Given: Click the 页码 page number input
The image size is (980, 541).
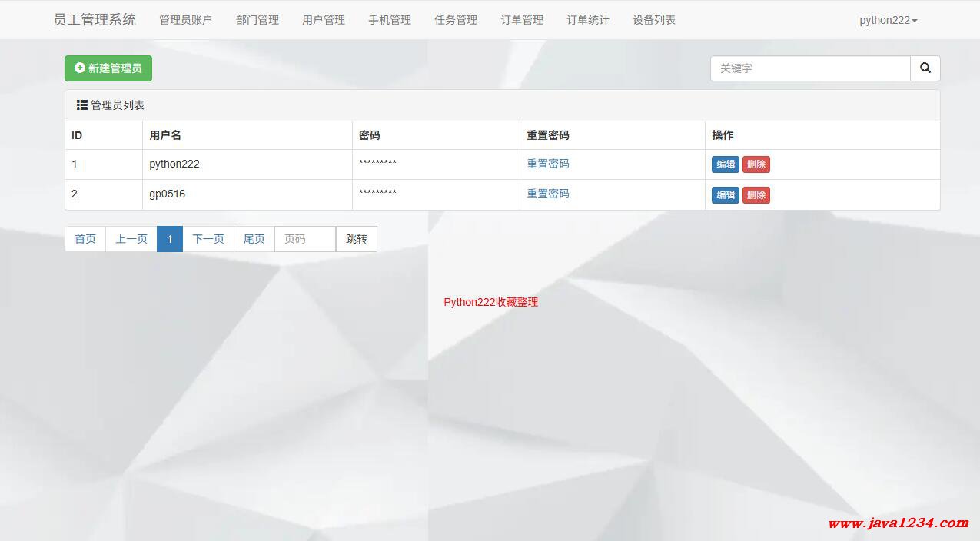Looking at the screenshot, I should point(305,239).
